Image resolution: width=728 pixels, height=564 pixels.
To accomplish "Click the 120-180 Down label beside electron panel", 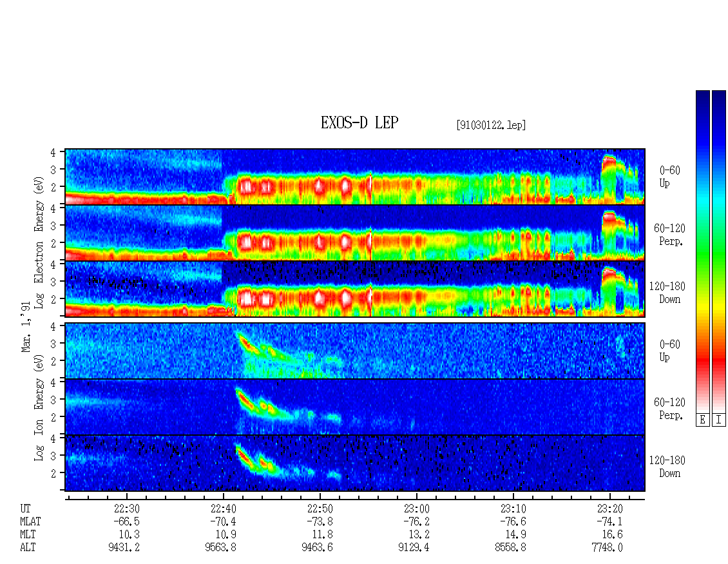I will tap(667, 293).
